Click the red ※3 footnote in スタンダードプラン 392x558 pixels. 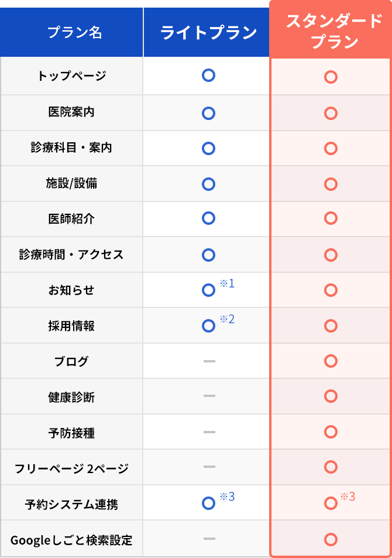click(x=348, y=497)
